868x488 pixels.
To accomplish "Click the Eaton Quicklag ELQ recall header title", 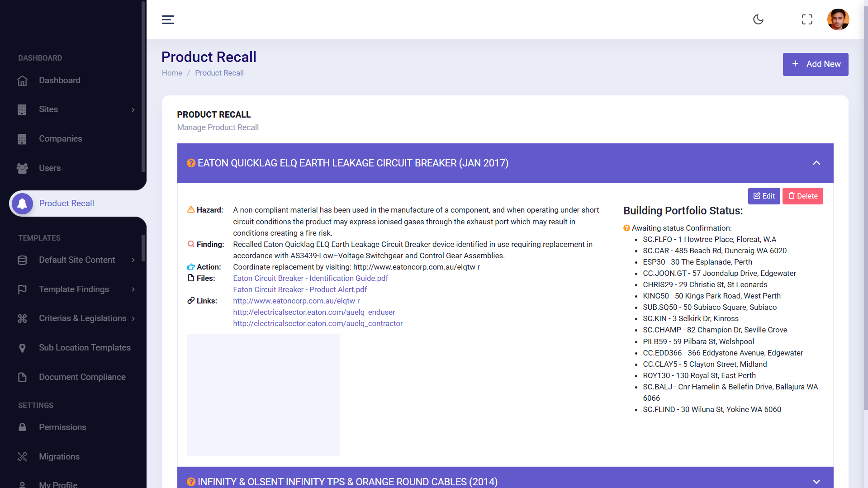I will tap(353, 163).
